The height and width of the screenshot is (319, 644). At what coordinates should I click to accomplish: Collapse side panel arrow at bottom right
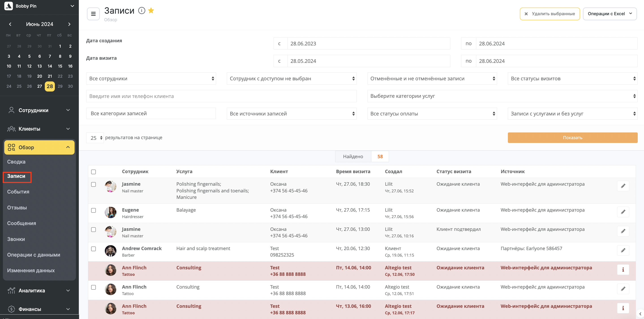640,314
